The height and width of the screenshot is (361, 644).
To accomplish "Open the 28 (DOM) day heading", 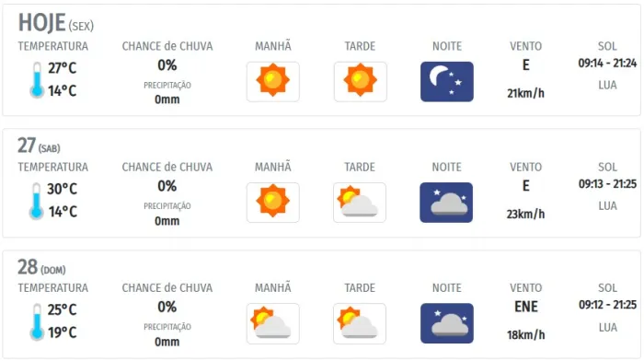I will (41, 267).
